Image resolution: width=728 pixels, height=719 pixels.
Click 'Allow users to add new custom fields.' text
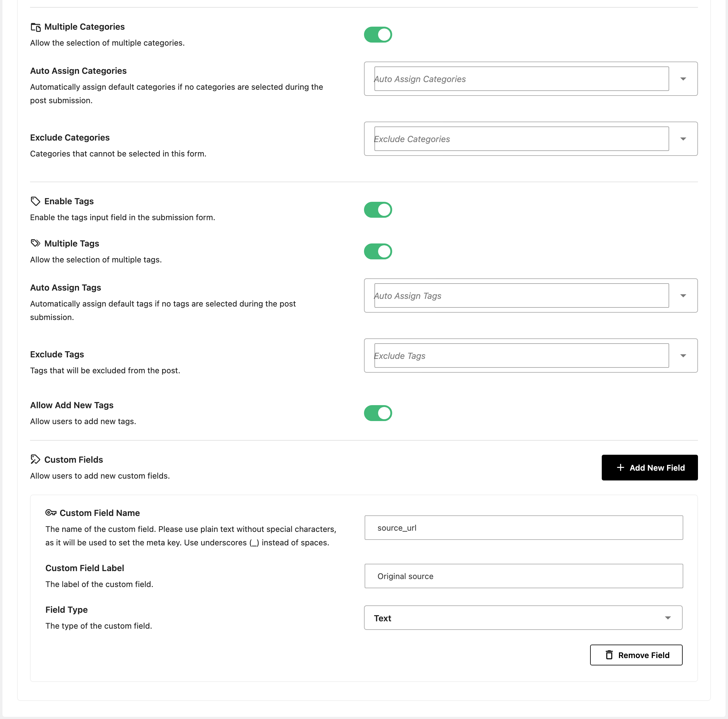100,476
